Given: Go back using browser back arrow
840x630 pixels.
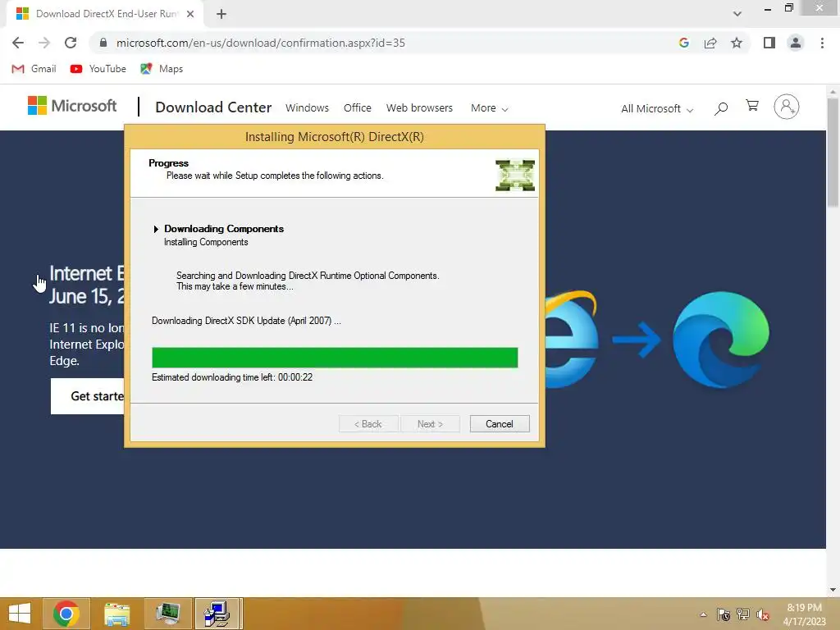Looking at the screenshot, I should pyautogui.click(x=18, y=43).
